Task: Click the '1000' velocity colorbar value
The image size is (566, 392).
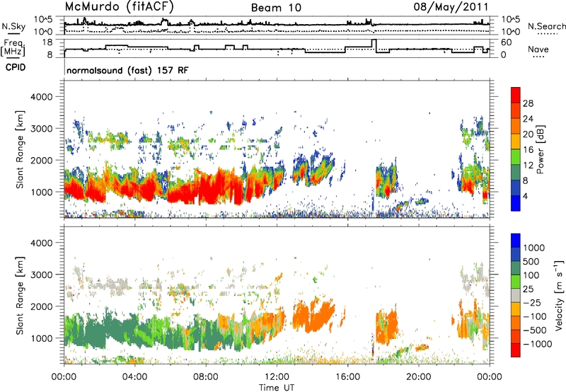Action: 534,248
